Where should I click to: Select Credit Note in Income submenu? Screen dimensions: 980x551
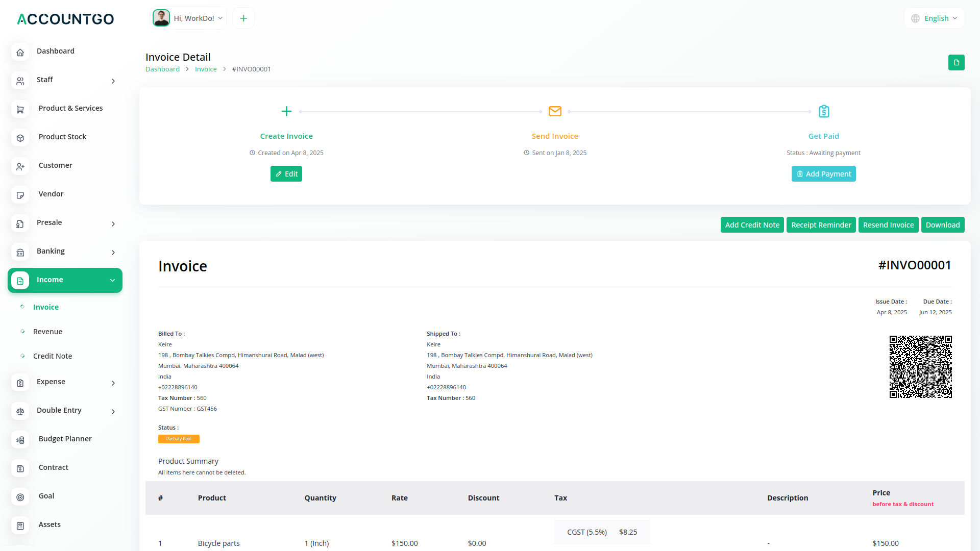click(52, 356)
